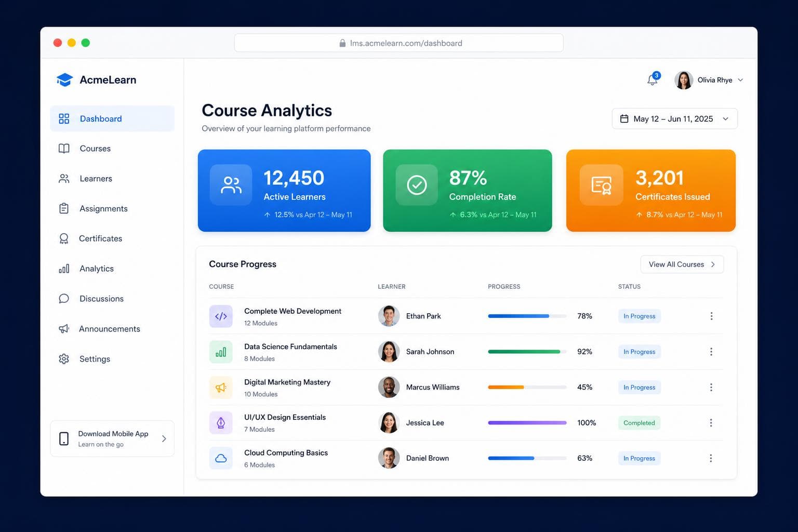The width and height of the screenshot is (798, 532).
Task: Click the arrow chevron in View All Courses
Action: [x=713, y=264]
